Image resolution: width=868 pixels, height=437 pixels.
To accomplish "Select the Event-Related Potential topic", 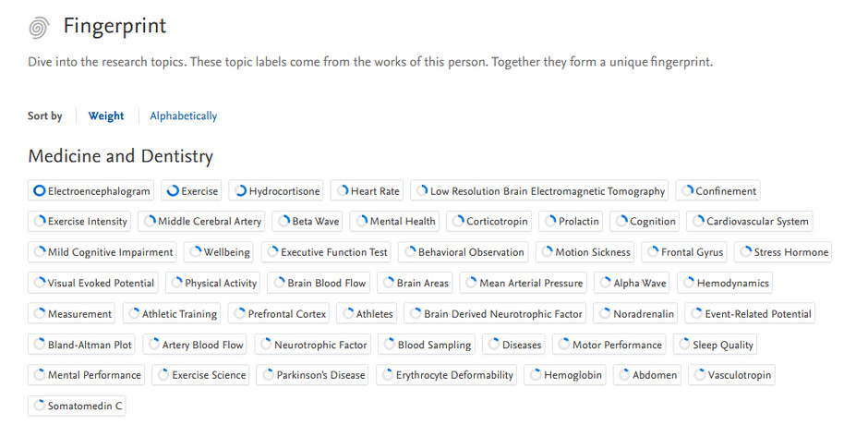I will coord(750,313).
